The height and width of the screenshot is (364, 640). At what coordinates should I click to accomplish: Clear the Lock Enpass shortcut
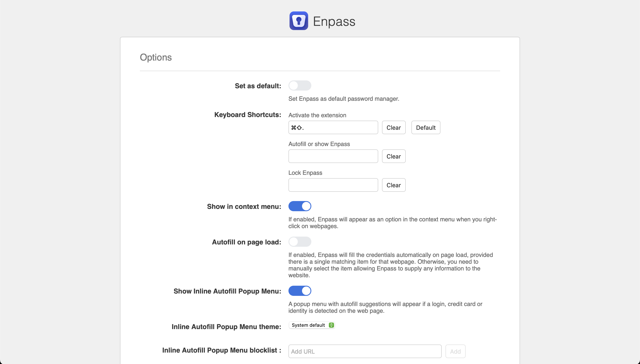tap(393, 185)
